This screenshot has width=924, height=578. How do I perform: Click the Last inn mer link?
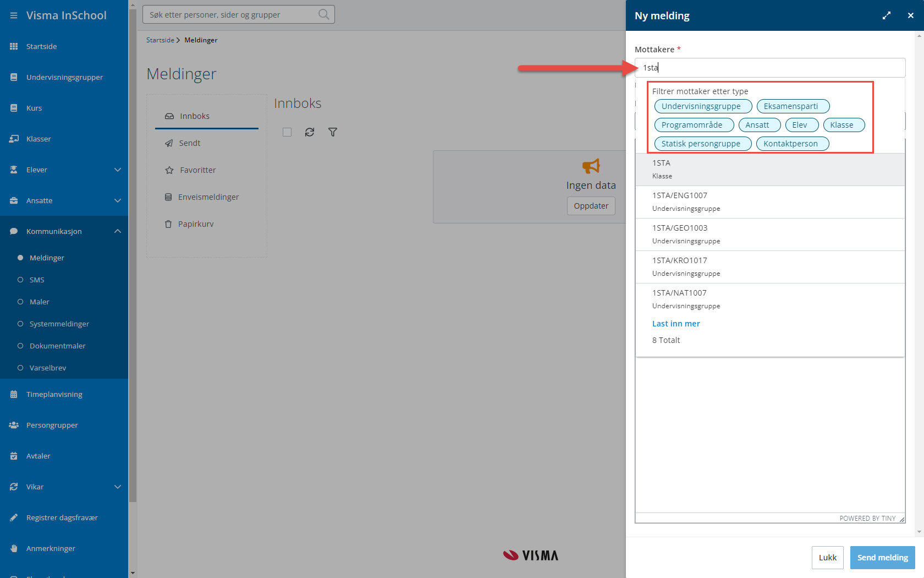(676, 324)
